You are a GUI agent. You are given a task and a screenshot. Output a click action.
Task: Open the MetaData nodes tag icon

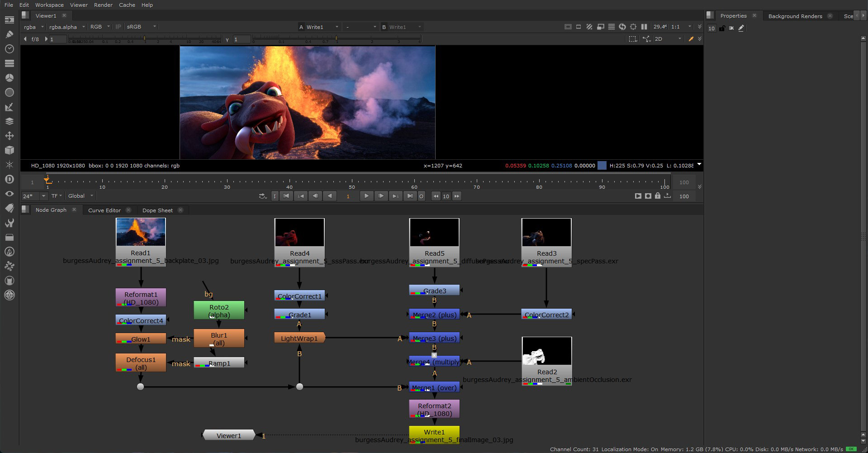click(x=9, y=208)
